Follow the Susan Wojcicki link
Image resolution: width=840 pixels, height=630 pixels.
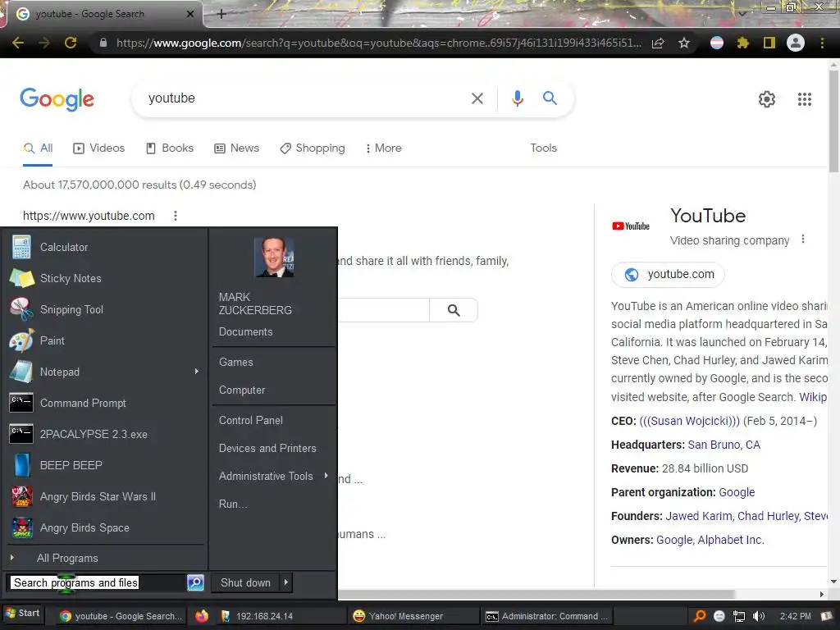(689, 421)
